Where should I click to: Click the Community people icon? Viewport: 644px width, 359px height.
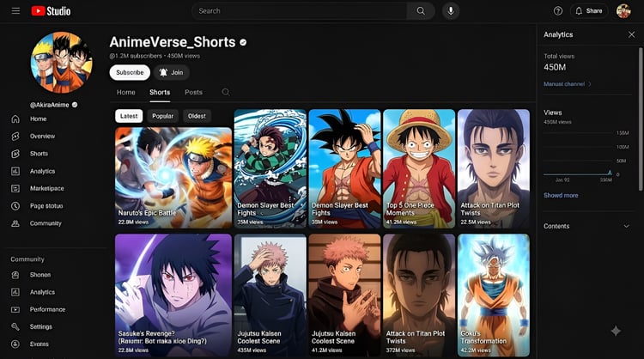click(15, 223)
